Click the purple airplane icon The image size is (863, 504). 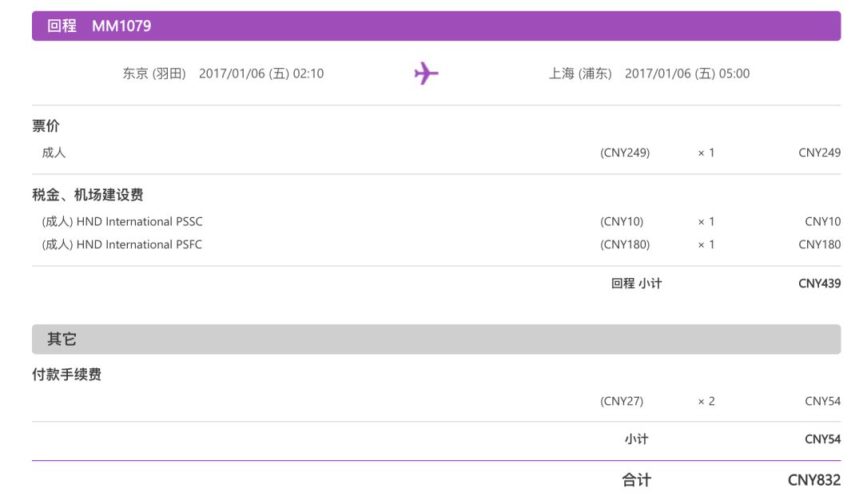click(426, 73)
